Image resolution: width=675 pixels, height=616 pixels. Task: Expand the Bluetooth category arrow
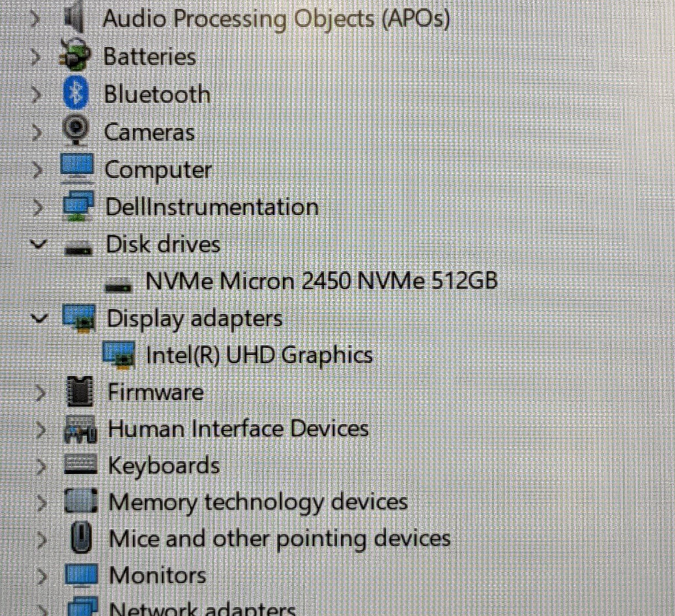coord(36,95)
